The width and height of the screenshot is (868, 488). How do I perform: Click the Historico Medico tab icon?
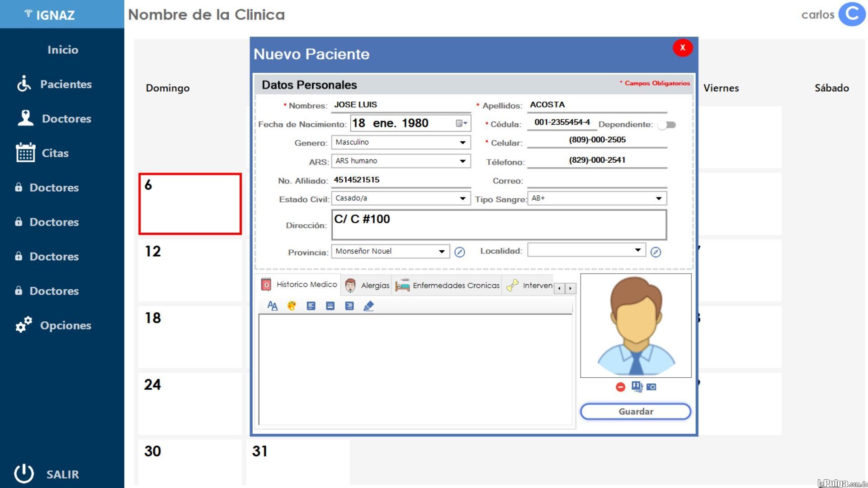tap(266, 286)
